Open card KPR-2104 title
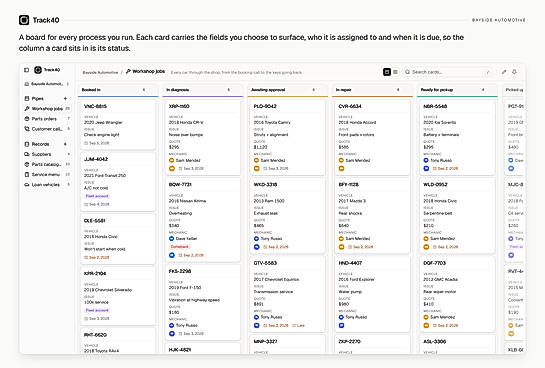545x368 pixels. 95,273
